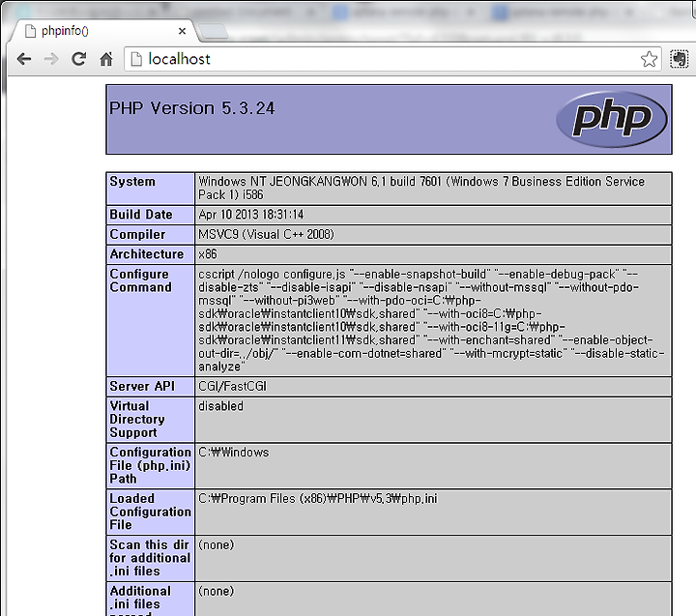Click the Program Files PHP v5.3 php.ini path
Image resolution: width=696 pixels, height=616 pixels.
[x=318, y=498]
